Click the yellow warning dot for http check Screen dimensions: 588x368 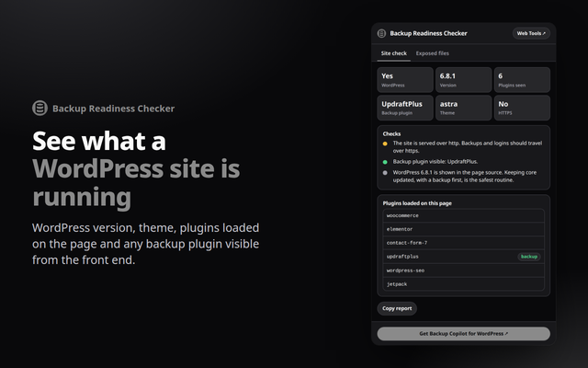pyautogui.click(x=385, y=144)
